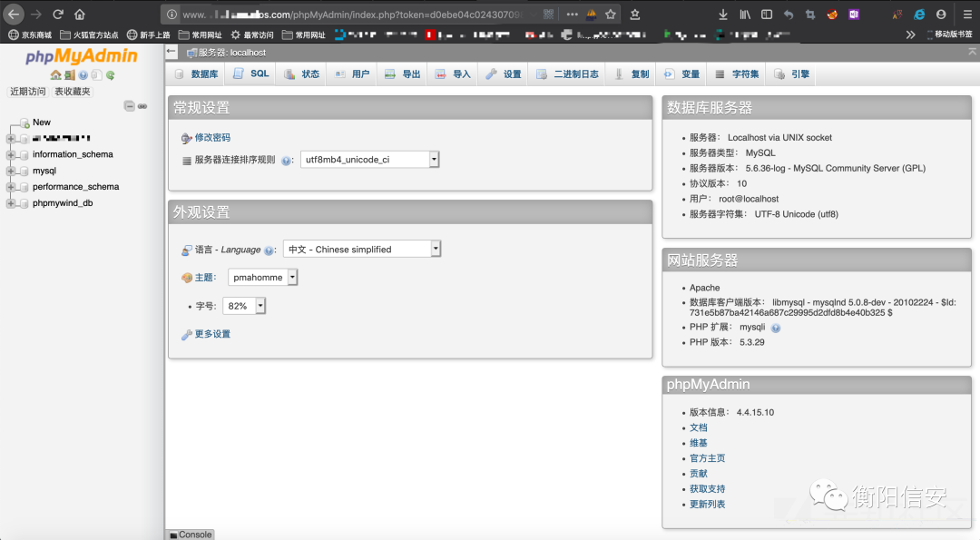Image resolution: width=980 pixels, height=540 pixels.
Task: Open the 导入 (Import) tab
Action: click(x=453, y=74)
